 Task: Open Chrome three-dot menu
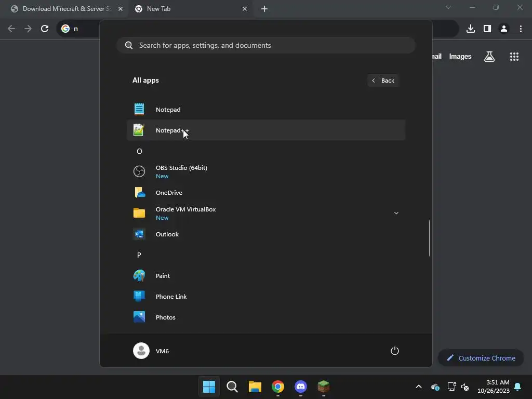tap(521, 29)
